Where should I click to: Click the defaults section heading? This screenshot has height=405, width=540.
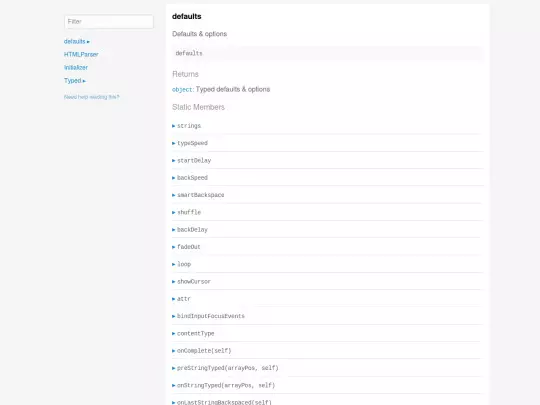[x=187, y=16]
